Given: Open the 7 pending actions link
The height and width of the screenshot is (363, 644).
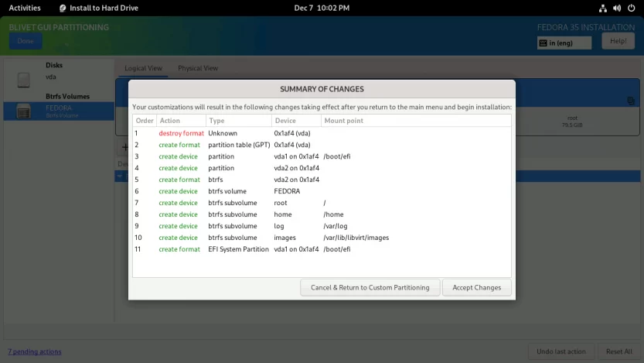Looking at the screenshot, I should click(35, 351).
